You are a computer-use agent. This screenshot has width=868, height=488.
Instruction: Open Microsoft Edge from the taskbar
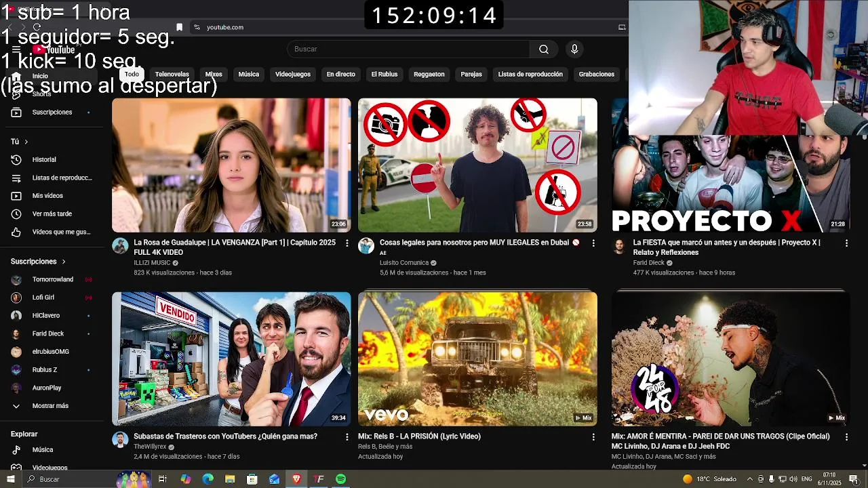[208, 479]
